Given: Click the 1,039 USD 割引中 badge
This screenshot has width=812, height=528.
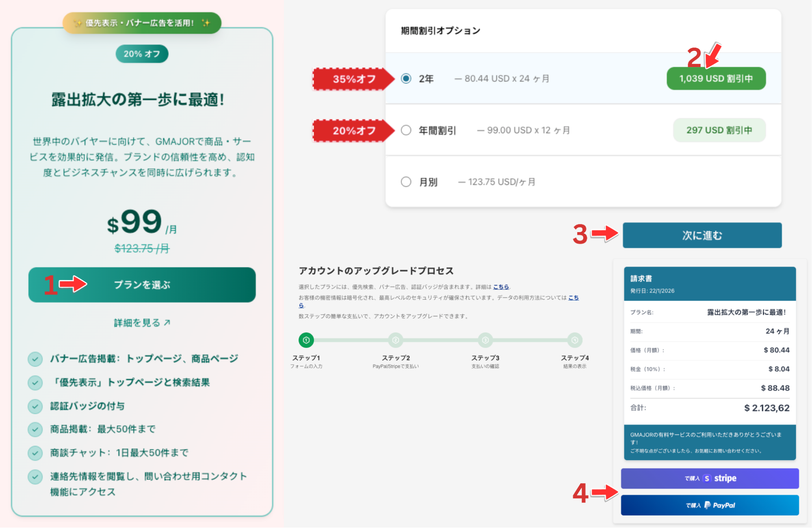Looking at the screenshot, I should pyautogui.click(x=716, y=78).
